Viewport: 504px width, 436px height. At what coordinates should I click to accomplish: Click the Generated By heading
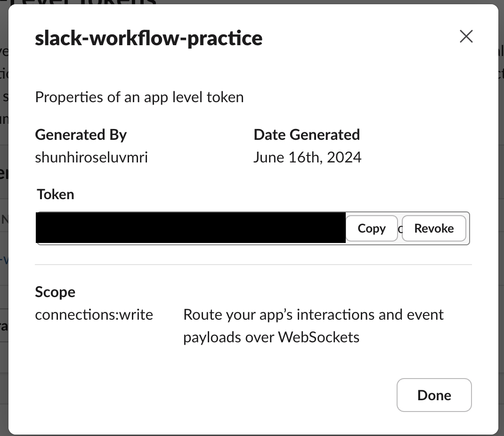point(81,135)
